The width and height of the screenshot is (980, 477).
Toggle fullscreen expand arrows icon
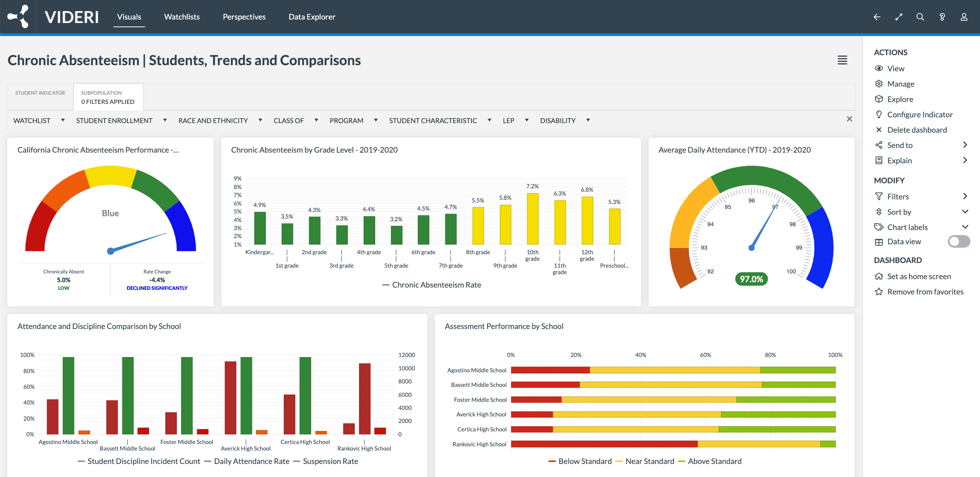pos(898,17)
